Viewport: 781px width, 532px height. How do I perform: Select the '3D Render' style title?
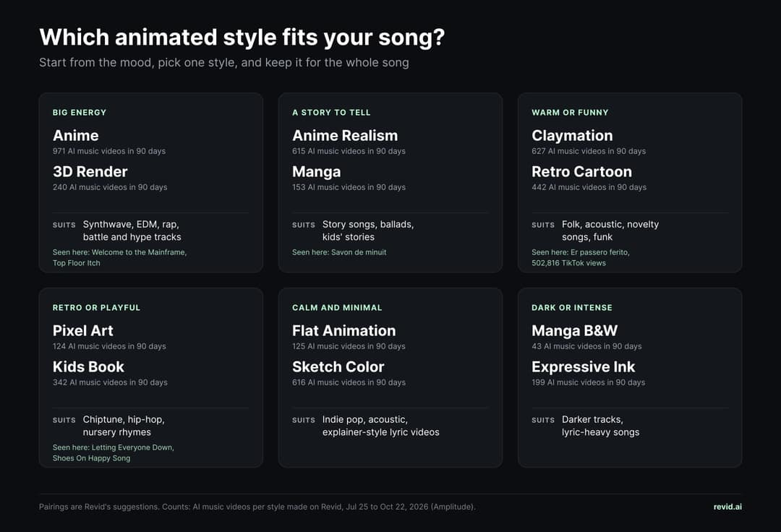(90, 172)
